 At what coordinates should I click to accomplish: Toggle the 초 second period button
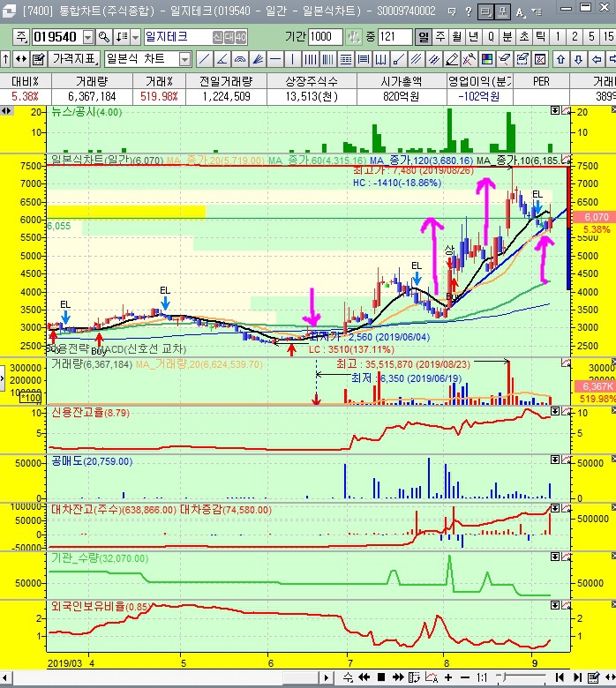click(x=524, y=37)
